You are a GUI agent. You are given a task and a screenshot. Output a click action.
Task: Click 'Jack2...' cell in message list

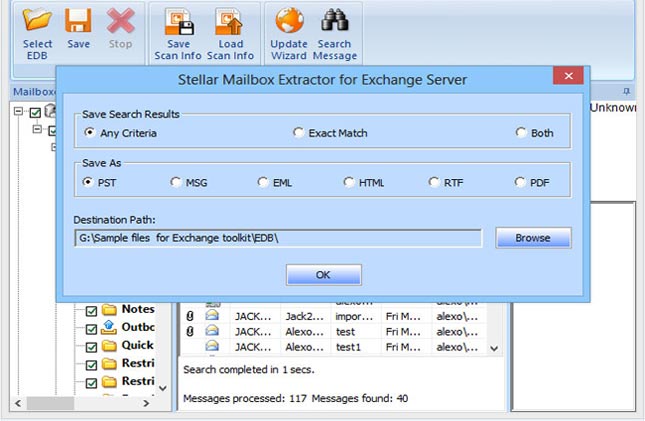point(304,316)
